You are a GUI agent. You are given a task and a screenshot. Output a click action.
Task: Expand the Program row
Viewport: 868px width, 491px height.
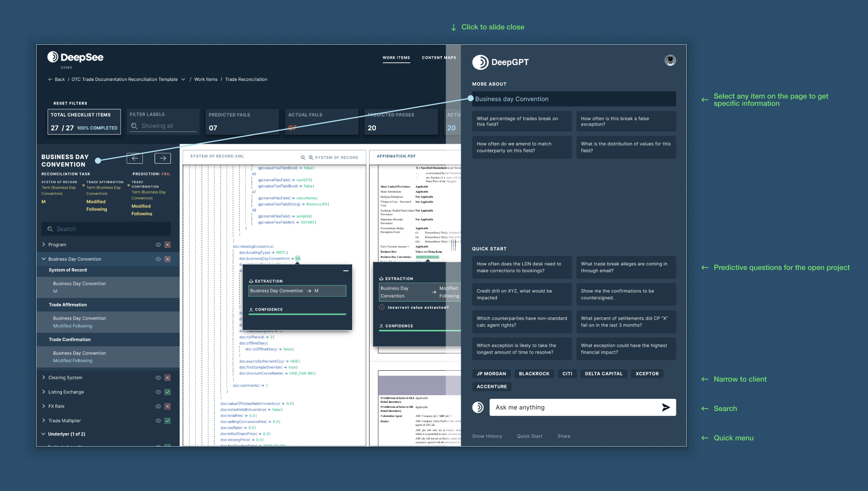[43, 245]
